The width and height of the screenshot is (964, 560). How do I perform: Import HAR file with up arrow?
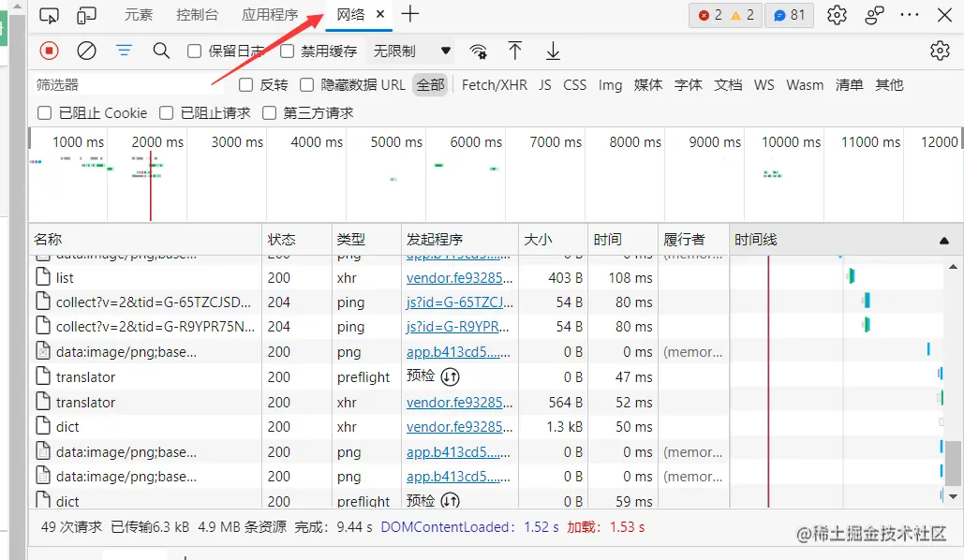click(515, 51)
